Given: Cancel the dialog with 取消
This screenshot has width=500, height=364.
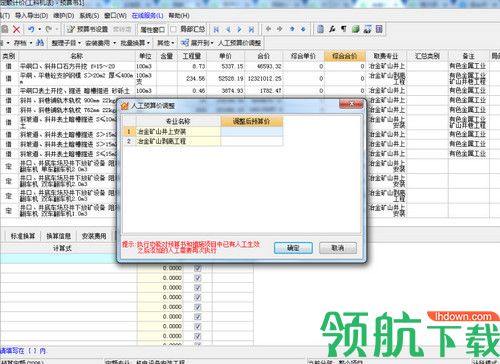Looking at the screenshot, I should [338, 248].
